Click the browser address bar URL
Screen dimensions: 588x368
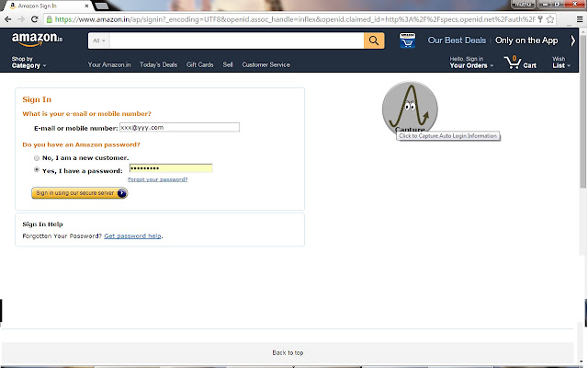(x=295, y=19)
